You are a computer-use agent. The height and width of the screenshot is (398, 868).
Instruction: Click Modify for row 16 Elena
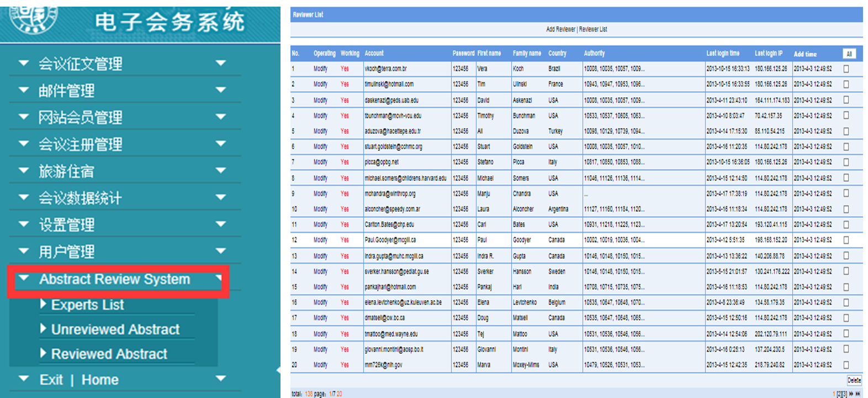click(x=320, y=302)
